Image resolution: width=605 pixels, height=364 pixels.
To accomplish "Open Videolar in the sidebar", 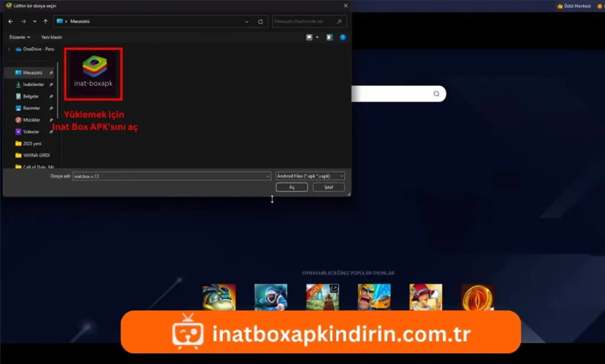I will [27, 132].
